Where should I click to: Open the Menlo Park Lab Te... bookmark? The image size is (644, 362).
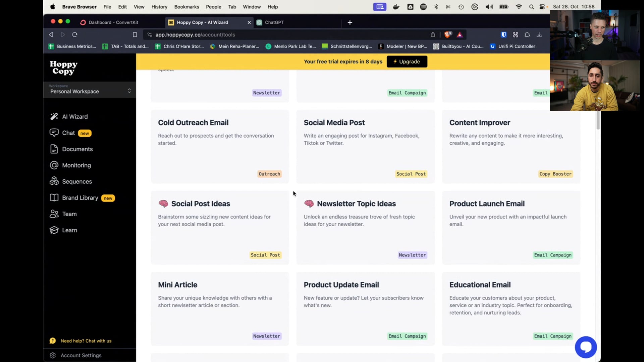[x=291, y=47]
